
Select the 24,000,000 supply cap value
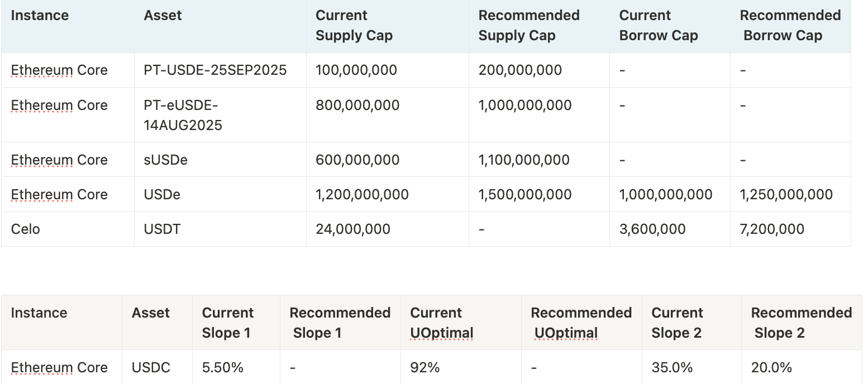click(x=352, y=229)
